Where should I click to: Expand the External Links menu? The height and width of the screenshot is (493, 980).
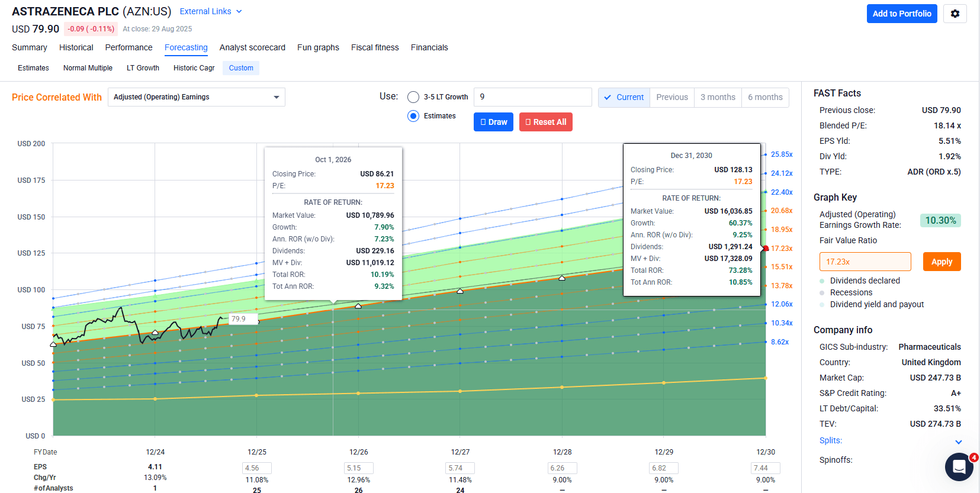click(x=211, y=11)
